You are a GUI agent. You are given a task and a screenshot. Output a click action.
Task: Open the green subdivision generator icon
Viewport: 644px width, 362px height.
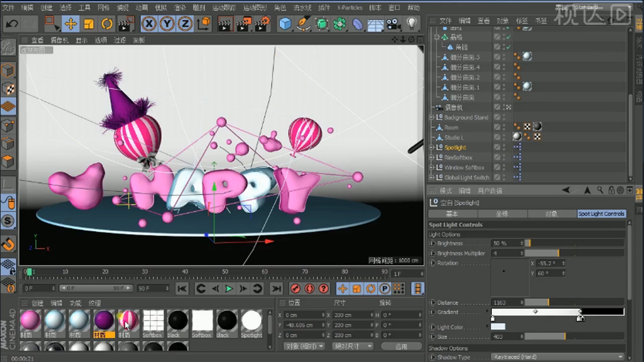point(321,24)
